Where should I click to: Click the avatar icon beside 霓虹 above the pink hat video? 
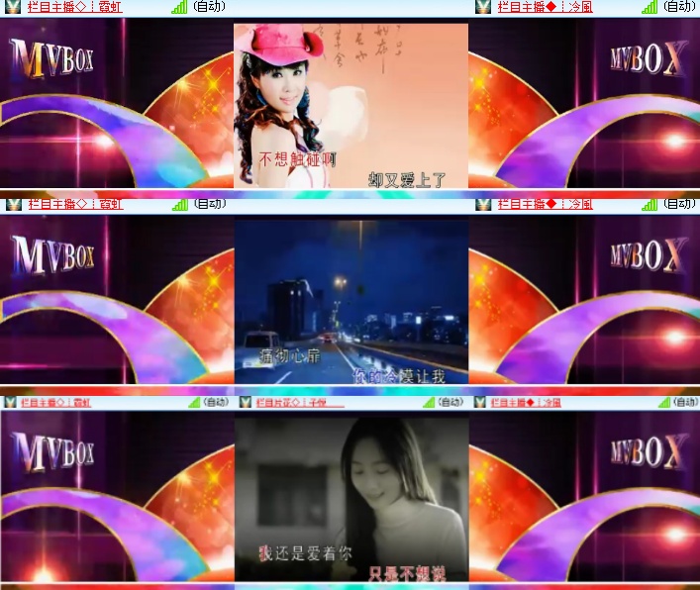click(x=13, y=7)
